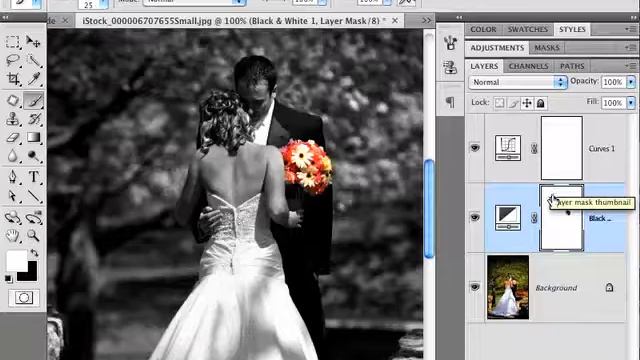Select the Pen tool
Screen dimensions: 640x360
12,177
